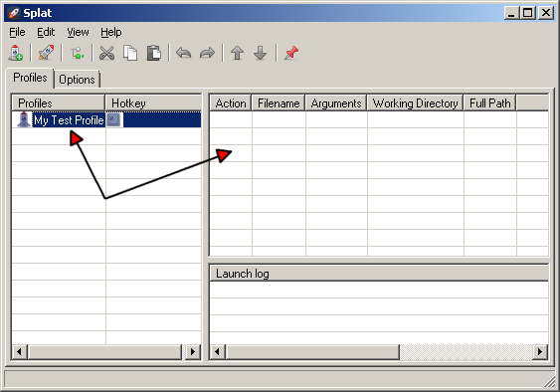Click the red pushpin toolbar icon
This screenshot has height=392, width=560.
(x=291, y=53)
